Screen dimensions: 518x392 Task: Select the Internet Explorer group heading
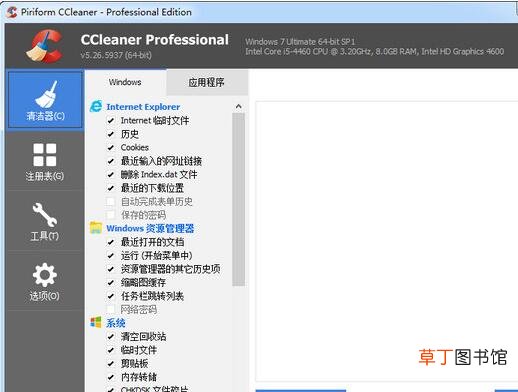tap(143, 107)
